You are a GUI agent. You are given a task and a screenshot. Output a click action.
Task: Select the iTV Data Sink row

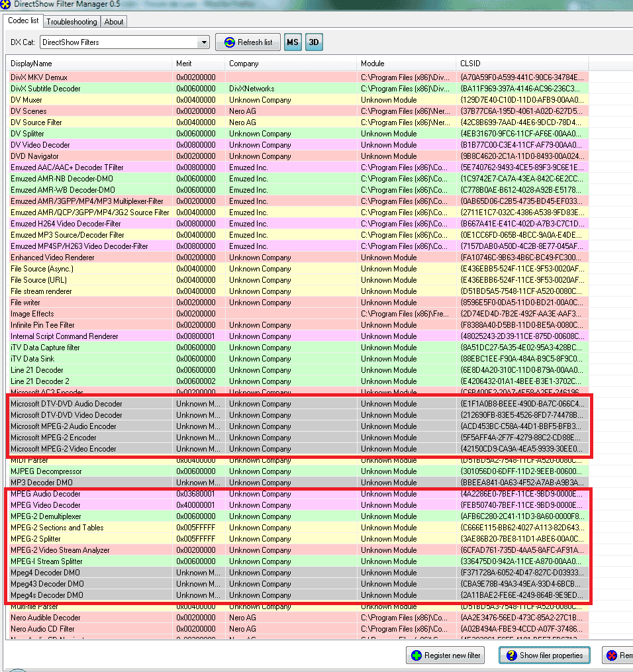pyautogui.click(x=299, y=359)
